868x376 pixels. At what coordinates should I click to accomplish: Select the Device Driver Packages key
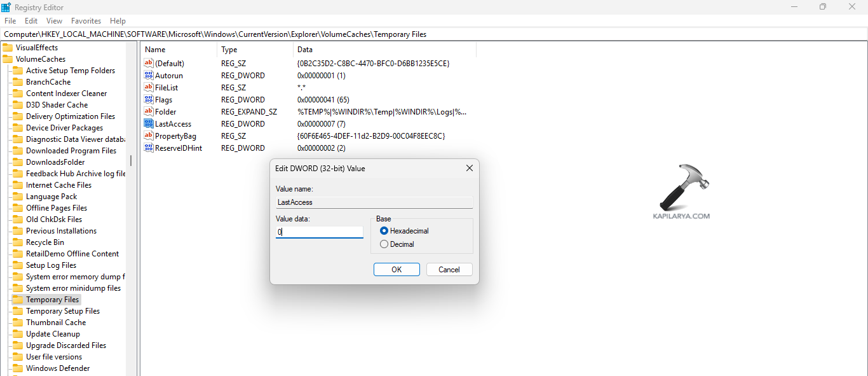(x=64, y=128)
